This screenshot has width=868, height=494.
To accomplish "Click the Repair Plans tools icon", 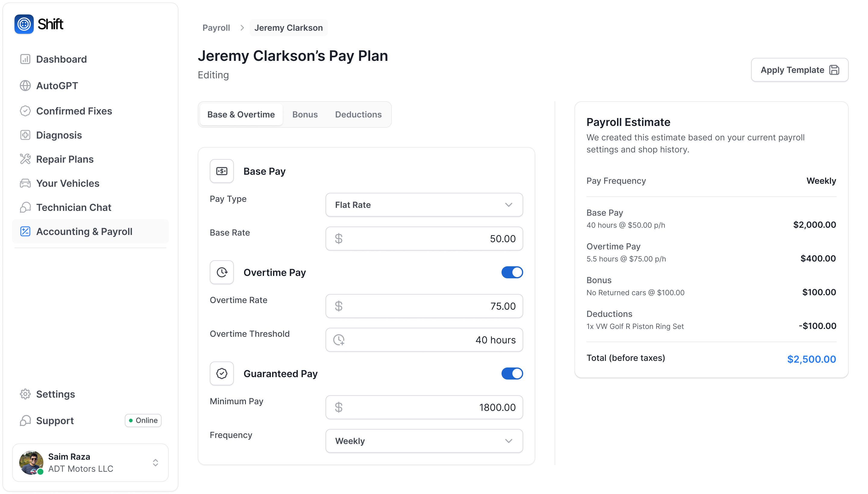I will click(25, 159).
